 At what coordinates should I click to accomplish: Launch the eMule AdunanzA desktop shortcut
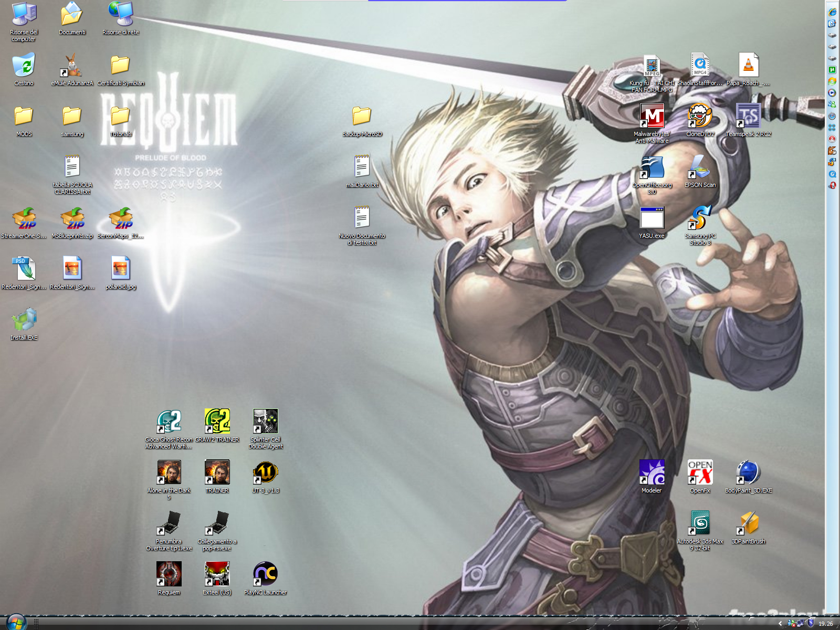click(72, 70)
